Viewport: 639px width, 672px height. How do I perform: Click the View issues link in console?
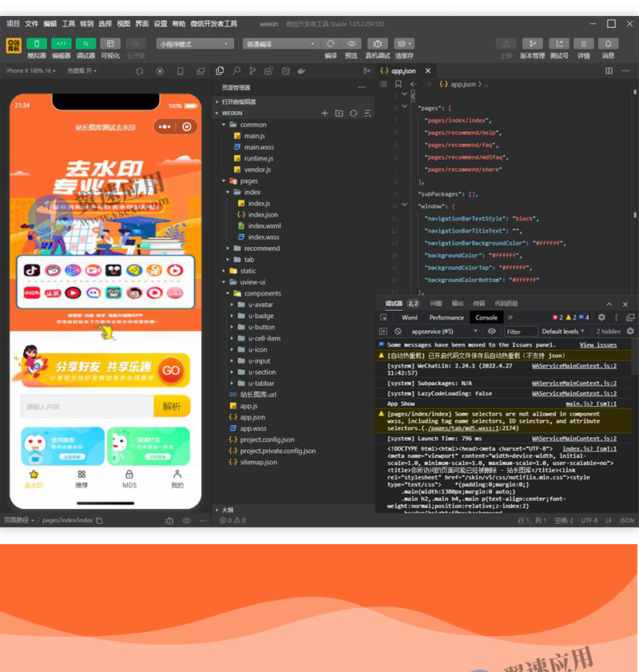click(597, 344)
